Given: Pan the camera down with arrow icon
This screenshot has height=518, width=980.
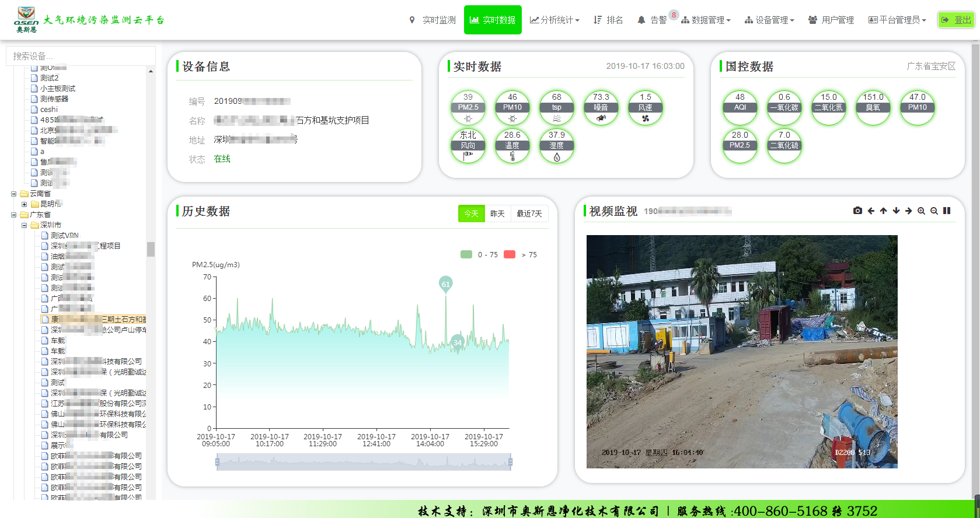Looking at the screenshot, I should pos(896,211).
